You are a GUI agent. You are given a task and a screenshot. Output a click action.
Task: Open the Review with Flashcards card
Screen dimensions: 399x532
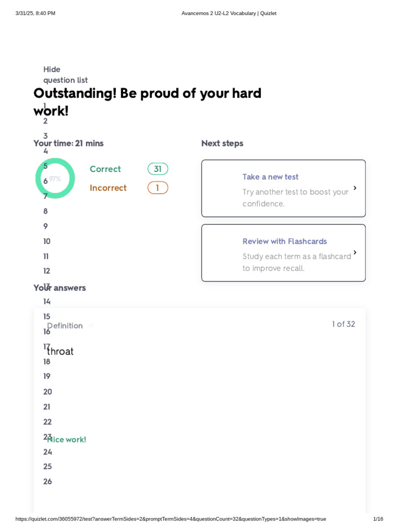pyautogui.click(x=283, y=253)
